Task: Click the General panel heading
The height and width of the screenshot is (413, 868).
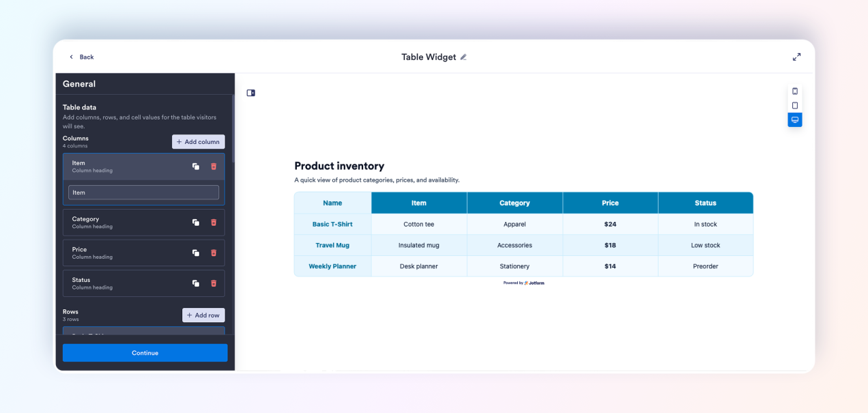Action: pyautogui.click(x=79, y=84)
